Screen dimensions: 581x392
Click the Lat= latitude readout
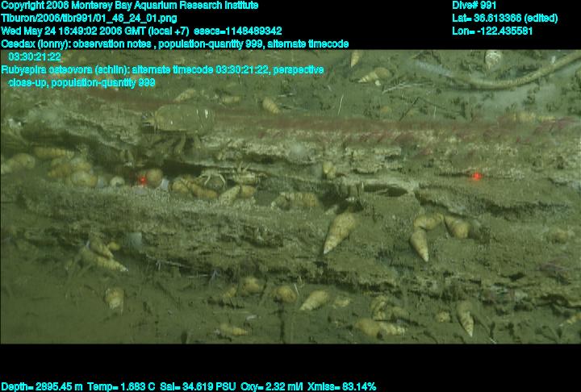504,19
